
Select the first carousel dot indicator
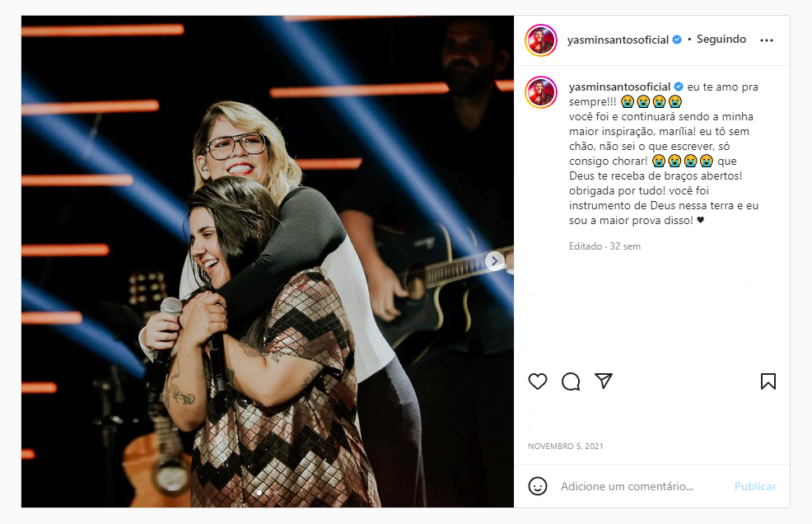259,493
